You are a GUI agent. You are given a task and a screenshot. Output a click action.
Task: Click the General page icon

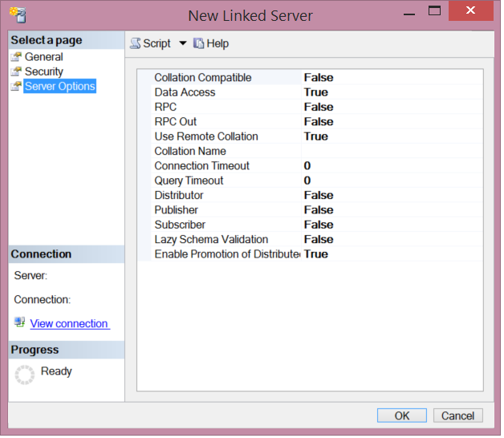coord(15,57)
